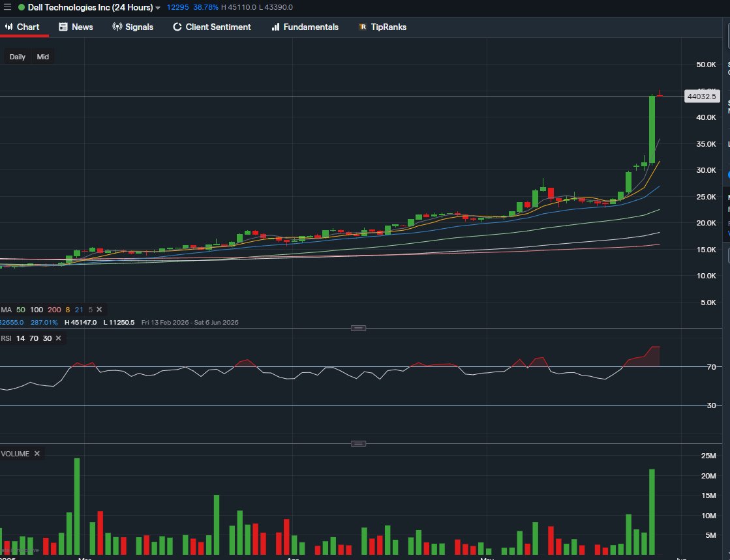Open the Signals tab
The height and width of the screenshot is (560, 730).
pos(132,27)
